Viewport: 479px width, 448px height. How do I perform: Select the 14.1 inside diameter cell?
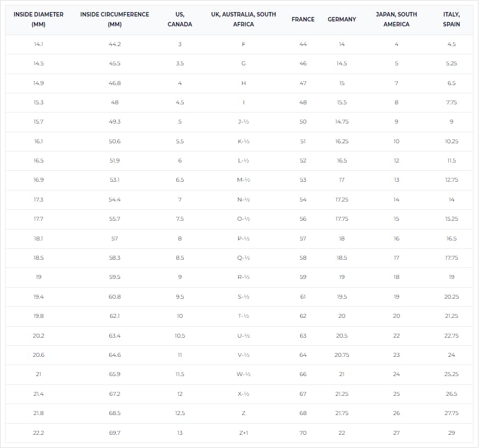pyautogui.click(x=38, y=44)
